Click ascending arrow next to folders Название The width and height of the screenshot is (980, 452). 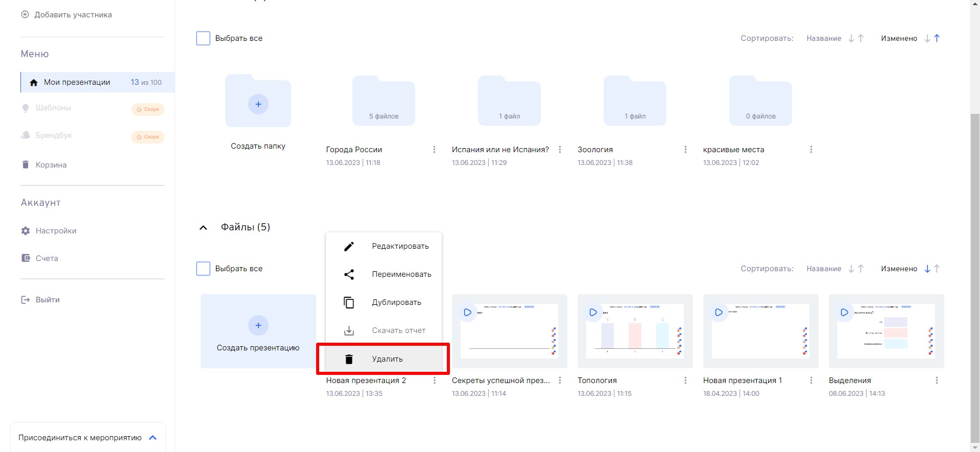[861, 38]
